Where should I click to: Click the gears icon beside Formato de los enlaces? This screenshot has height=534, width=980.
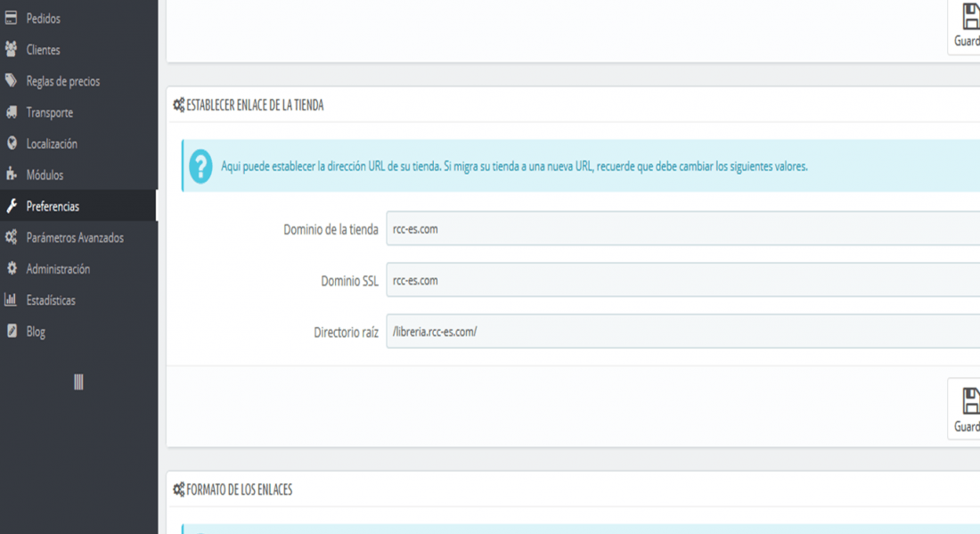click(179, 489)
